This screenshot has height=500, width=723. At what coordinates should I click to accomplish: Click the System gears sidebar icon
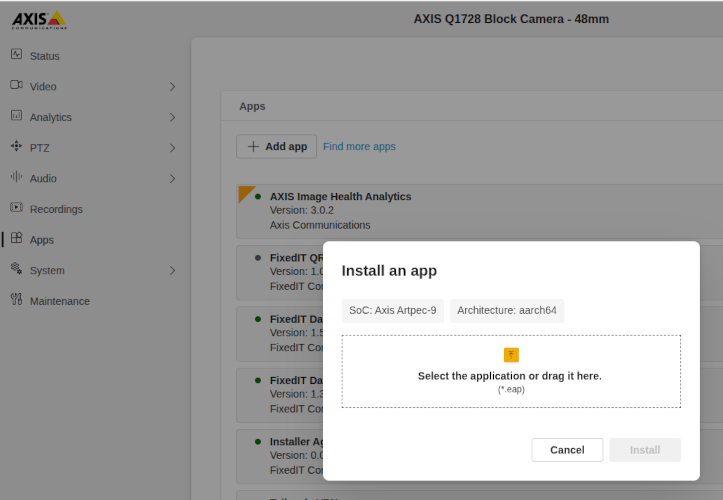[x=17, y=268]
